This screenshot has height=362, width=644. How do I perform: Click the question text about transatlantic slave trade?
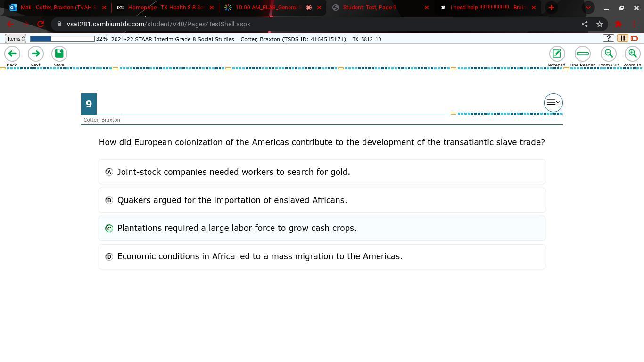point(322,142)
